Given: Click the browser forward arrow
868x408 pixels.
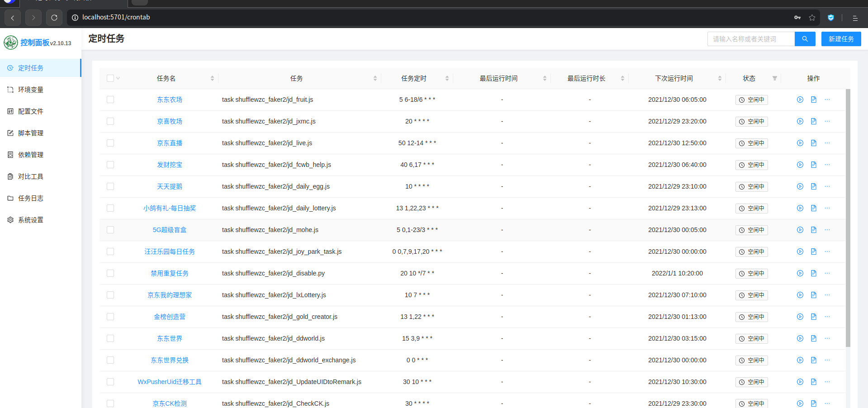Looking at the screenshot, I should point(33,18).
